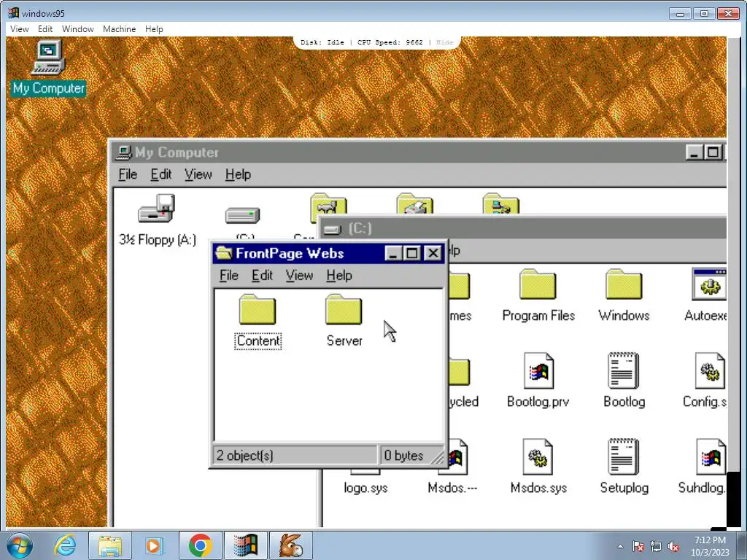Select the Setuplog file icon
747x560 pixels.
click(x=623, y=456)
